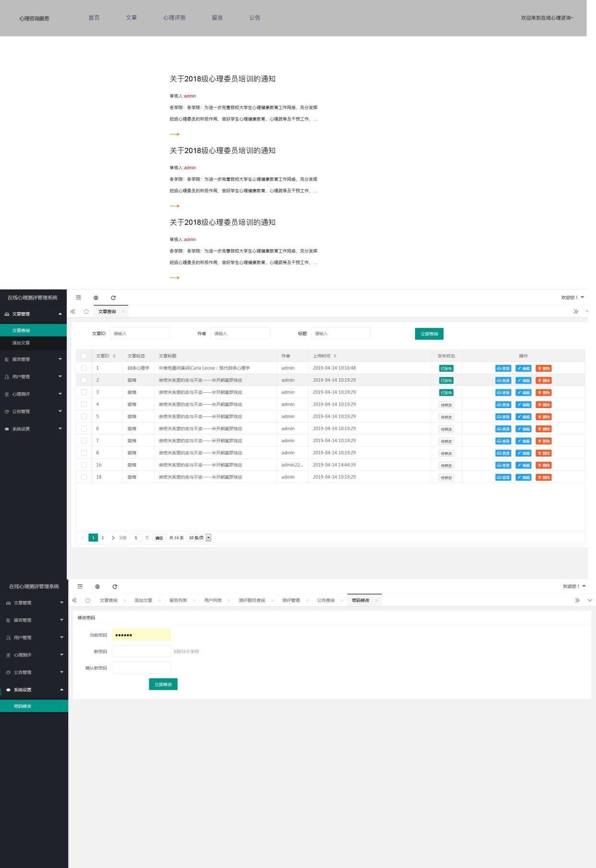Click the 新密码 input field
This screenshot has height=868, width=596.
click(141, 651)
